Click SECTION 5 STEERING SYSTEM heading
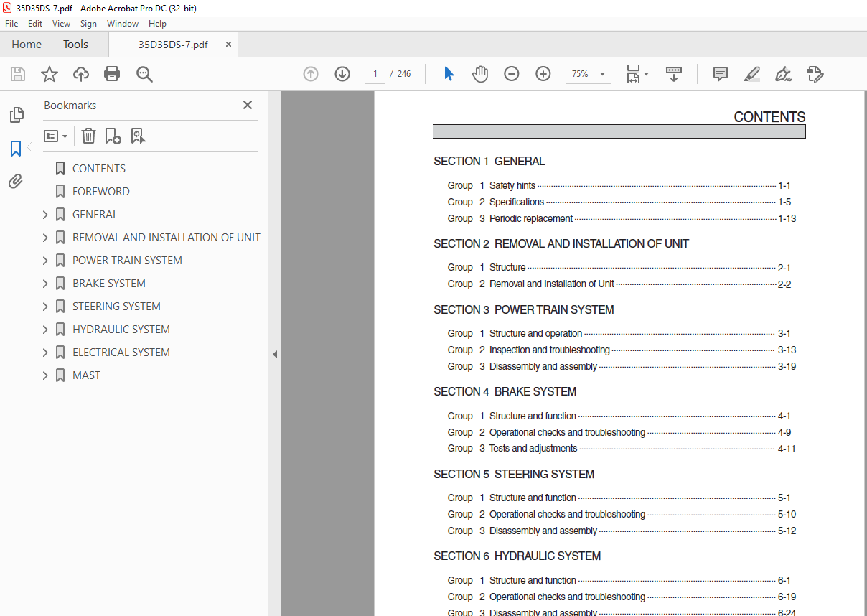 coord(514,474)
